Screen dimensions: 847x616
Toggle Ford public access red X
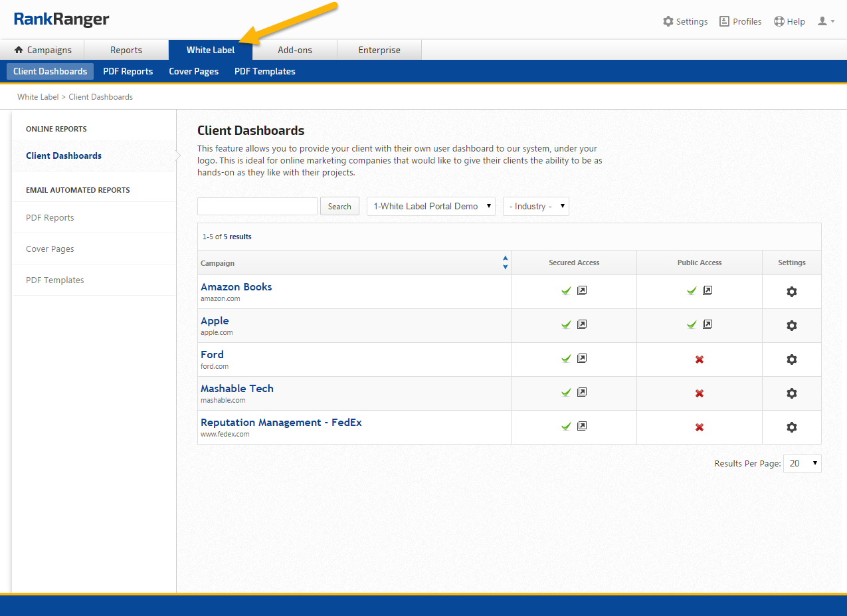coord(699,359)
